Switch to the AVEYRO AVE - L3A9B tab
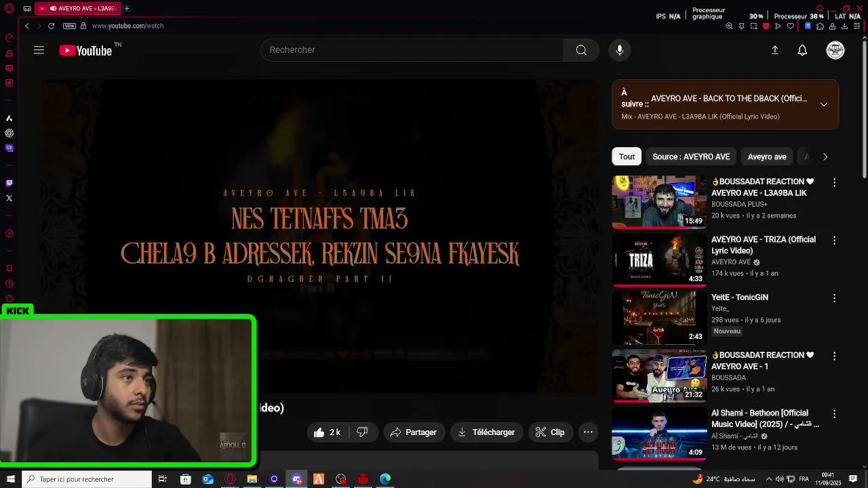868x488 pixels. 77,8
